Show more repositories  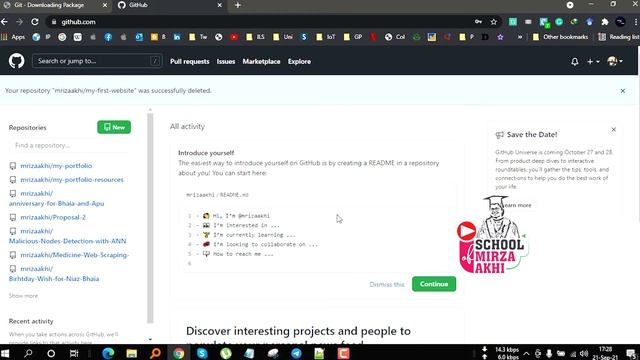pos(23,296)
